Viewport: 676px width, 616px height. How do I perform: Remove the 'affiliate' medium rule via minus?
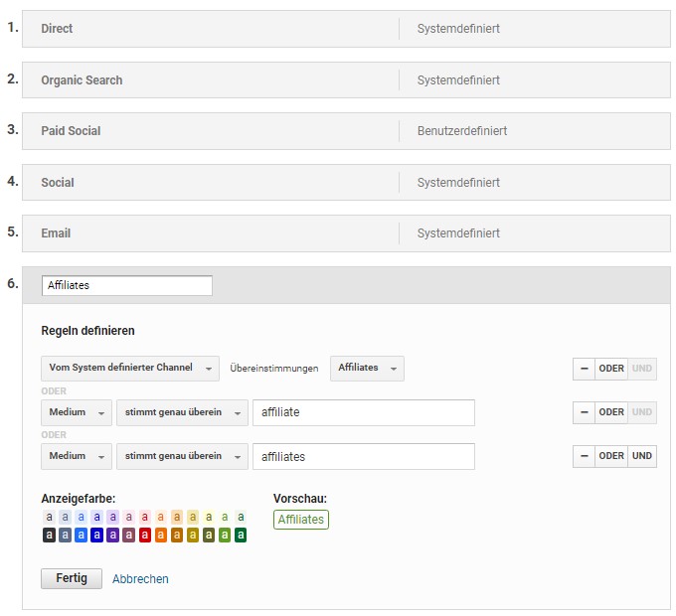click(x=584, y=412)
